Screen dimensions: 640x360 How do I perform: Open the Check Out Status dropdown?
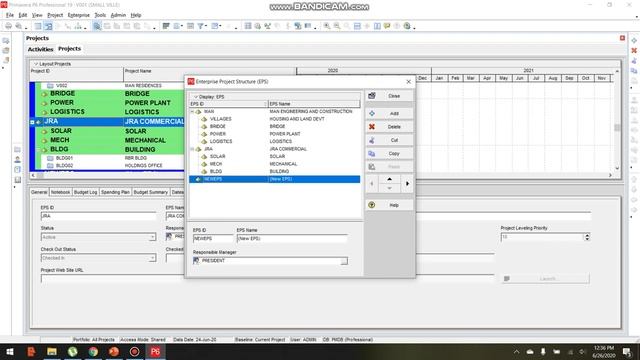tap(152, 258)
